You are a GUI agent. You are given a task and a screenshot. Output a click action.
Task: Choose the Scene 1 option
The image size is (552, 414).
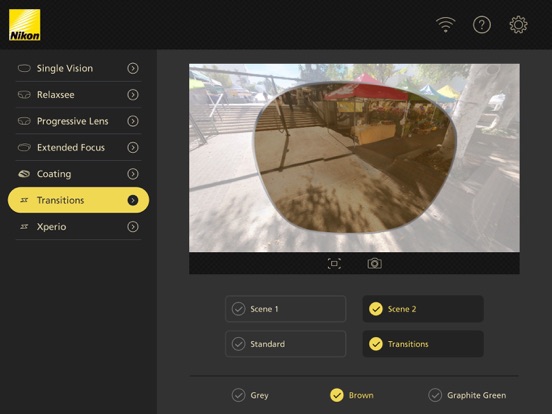286,309
